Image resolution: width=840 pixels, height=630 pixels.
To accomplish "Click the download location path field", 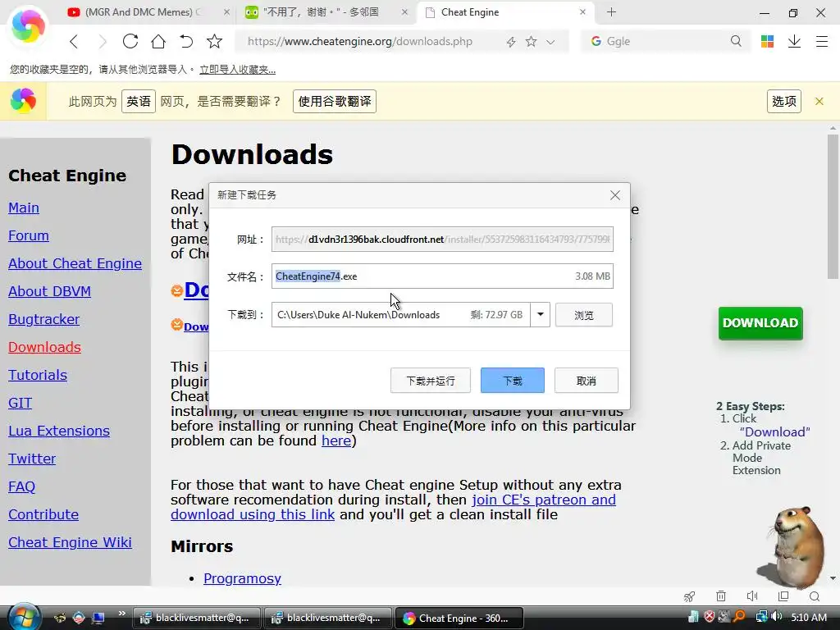I will tap(400, 314).
